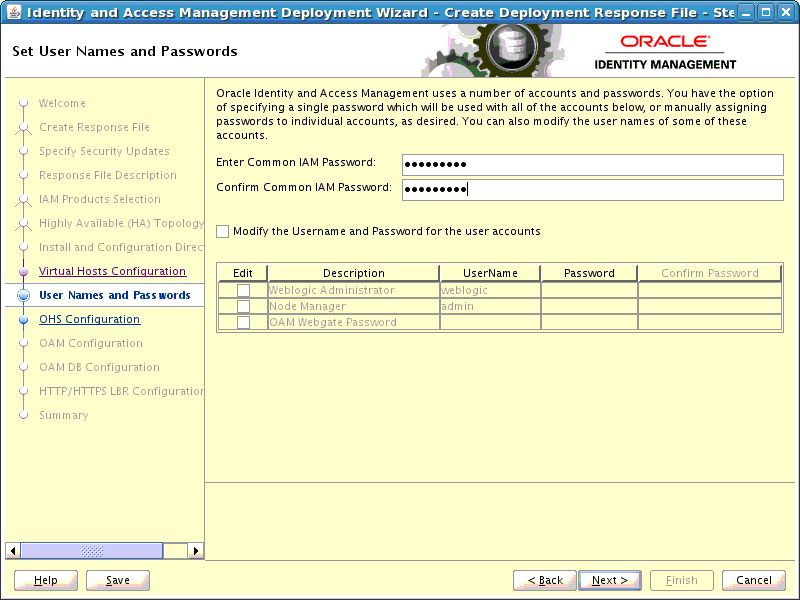800x600 pixels.
Task: Click the sidebar scroll left arrow
Action: tap(13, 551)
